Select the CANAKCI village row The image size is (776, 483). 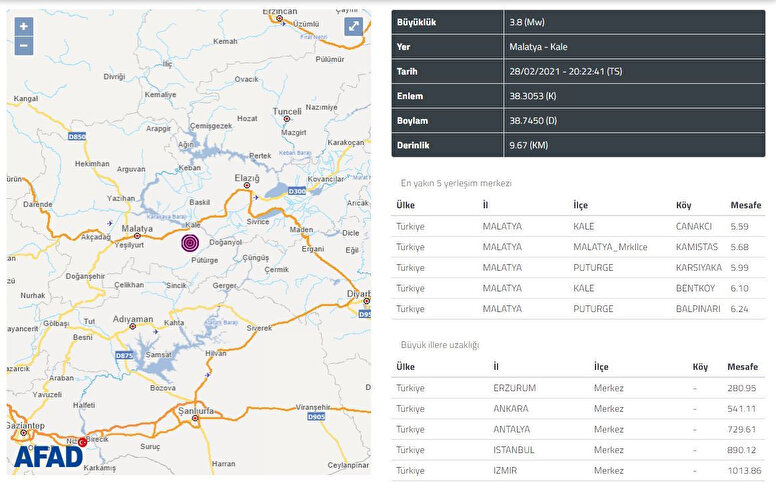click(x=578, y=226)
